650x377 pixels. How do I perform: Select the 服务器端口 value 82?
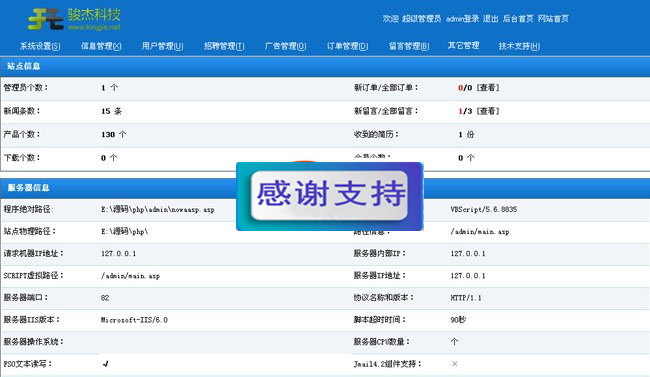(105, 298)
